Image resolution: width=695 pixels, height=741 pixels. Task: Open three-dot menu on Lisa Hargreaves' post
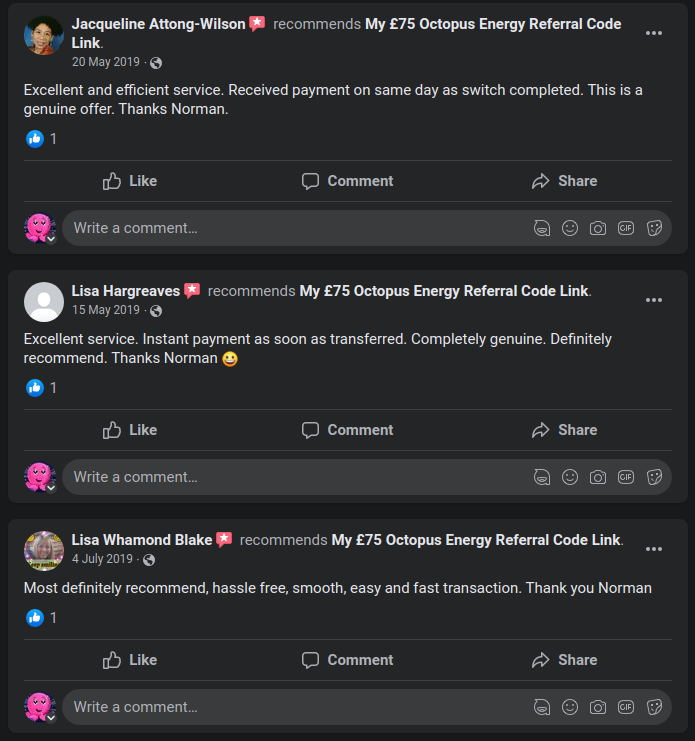[x=654, y=300]
